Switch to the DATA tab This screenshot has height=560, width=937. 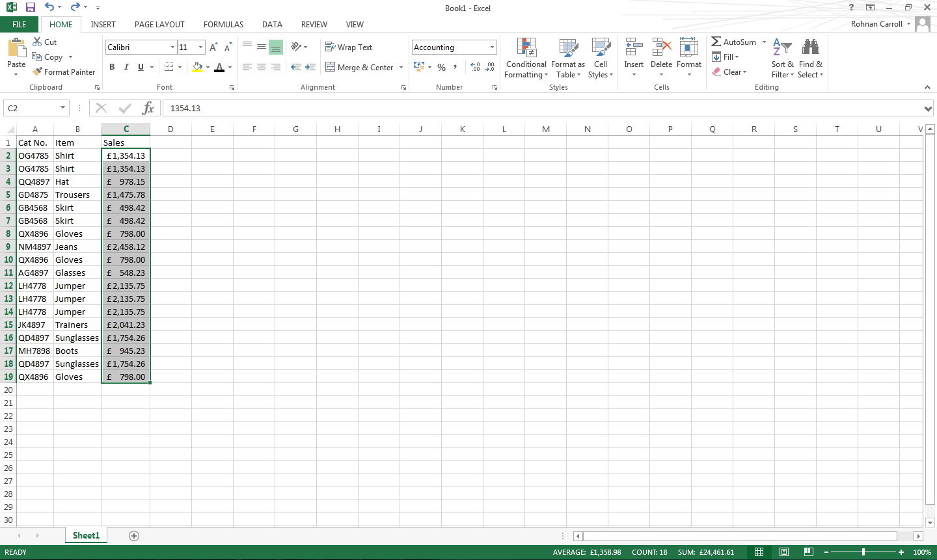[272, 24]
